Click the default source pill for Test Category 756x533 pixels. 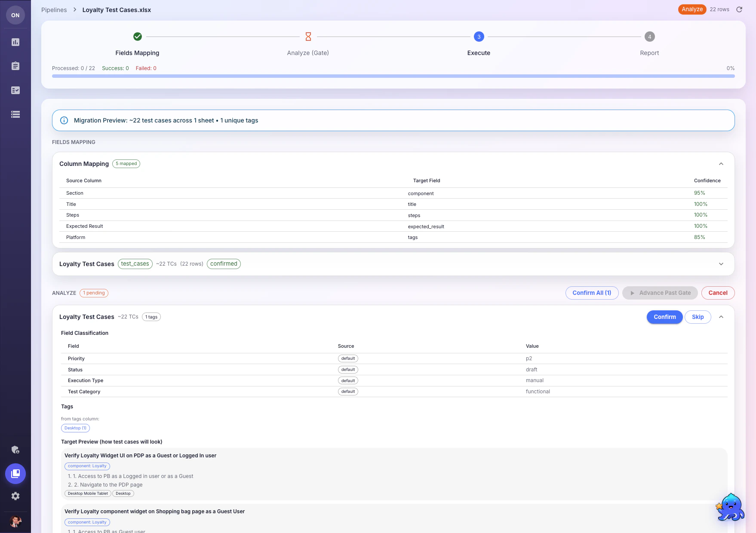point(348,391)
